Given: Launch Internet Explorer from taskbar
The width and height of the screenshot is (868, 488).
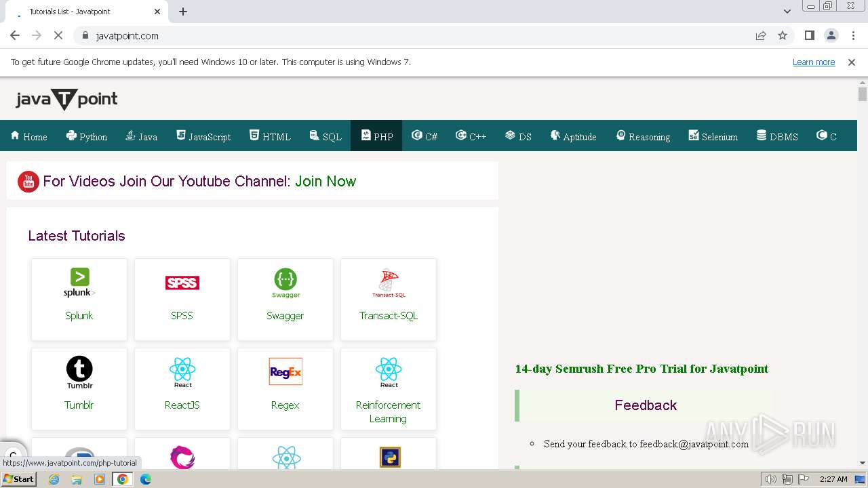Looking at the screenshot, I should tap(54, 479).
